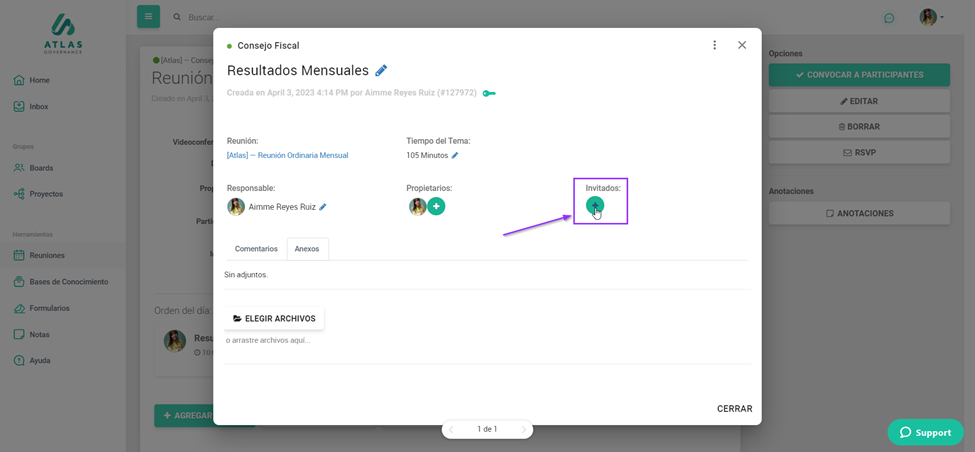Select the Anexos tab

pos(307,249)
